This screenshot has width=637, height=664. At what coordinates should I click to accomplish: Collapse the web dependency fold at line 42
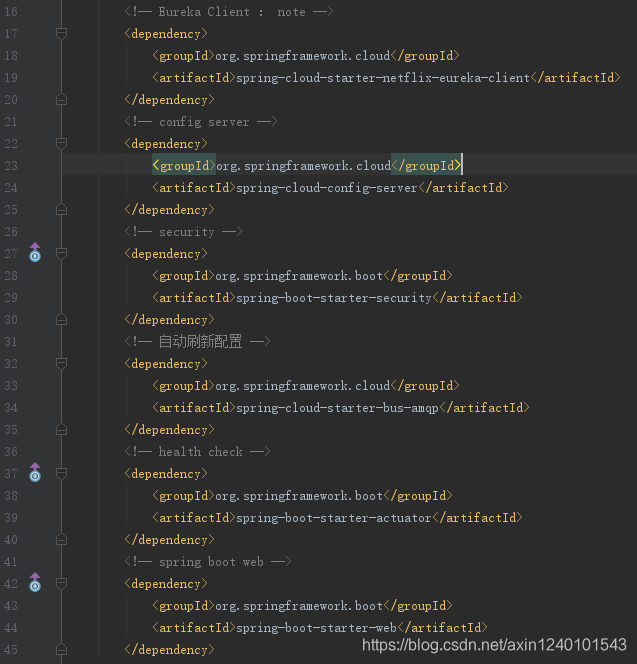[x=61, y=584]
